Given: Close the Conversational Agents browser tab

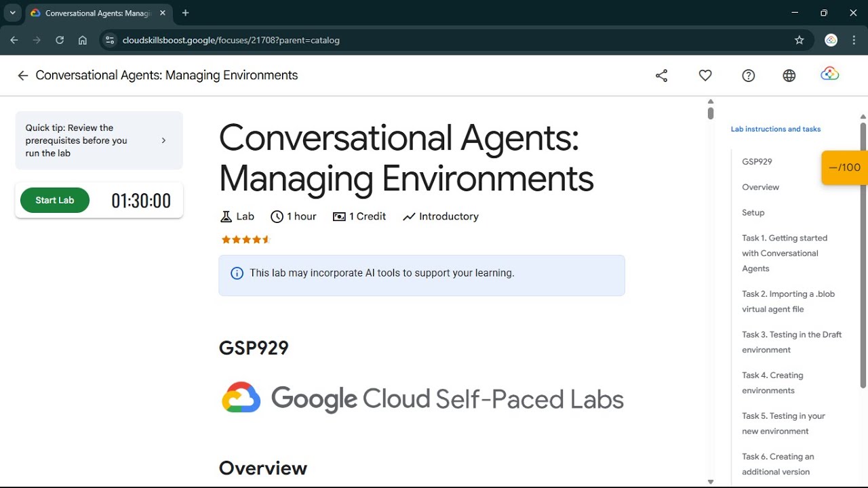Looking at the screenshot, I should [x=163, y=13].
